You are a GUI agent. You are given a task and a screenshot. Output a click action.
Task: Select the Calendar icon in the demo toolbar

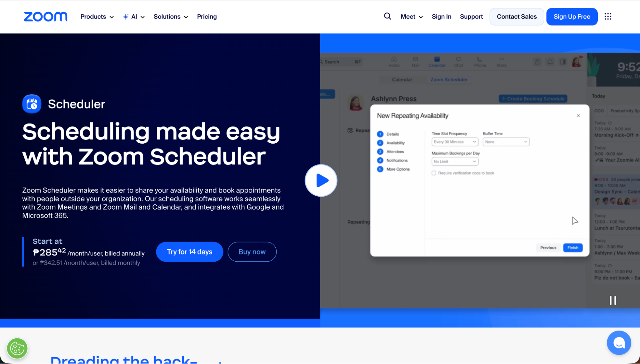pos(437,59)
